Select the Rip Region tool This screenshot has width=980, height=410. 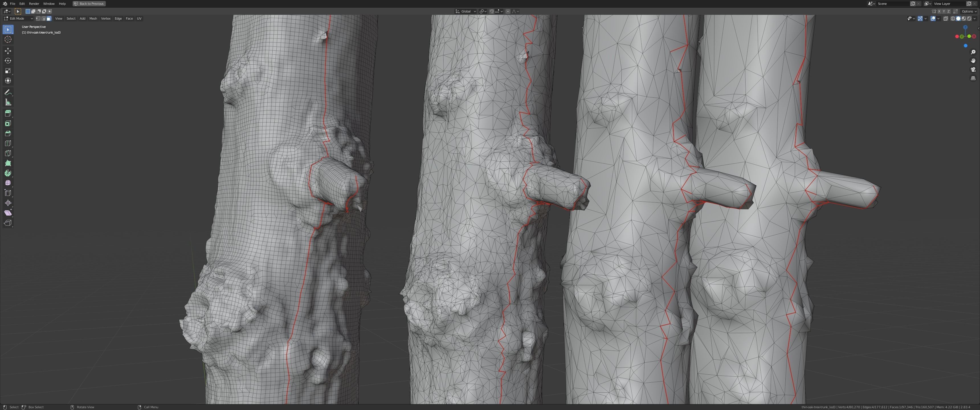pos(8,223)
